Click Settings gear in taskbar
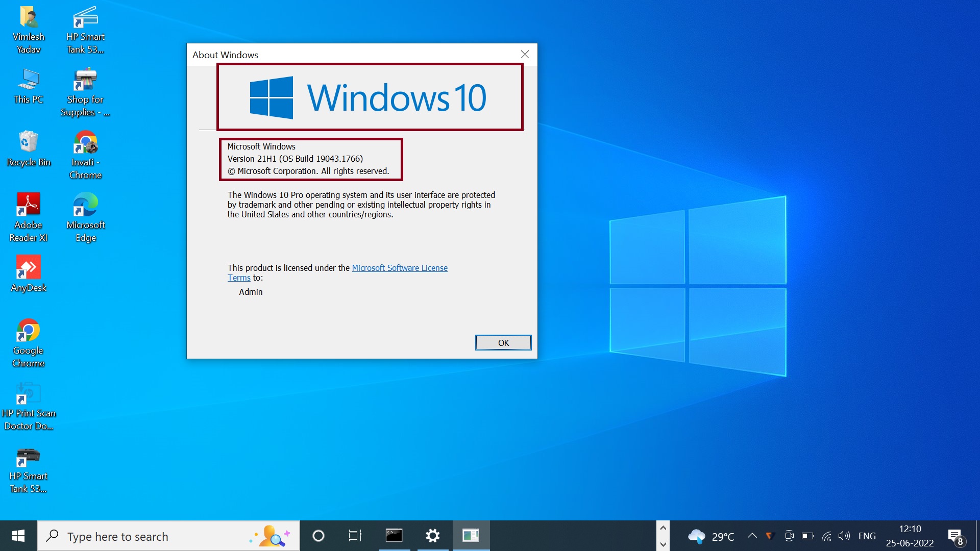The width and height of the screenshot is (980, 551). tap(432, 536)
